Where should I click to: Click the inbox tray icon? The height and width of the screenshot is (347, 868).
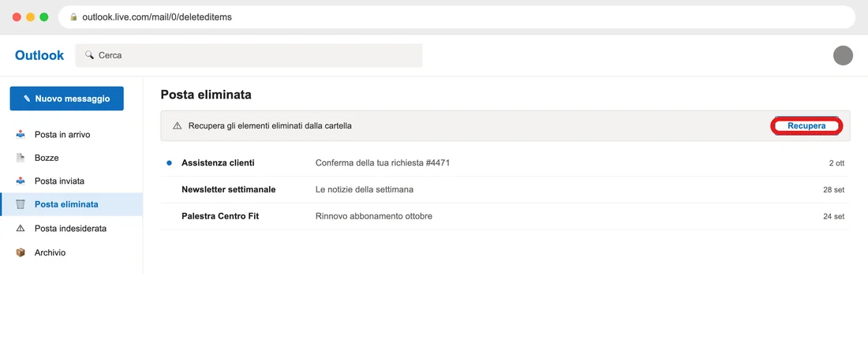point(21,135)
